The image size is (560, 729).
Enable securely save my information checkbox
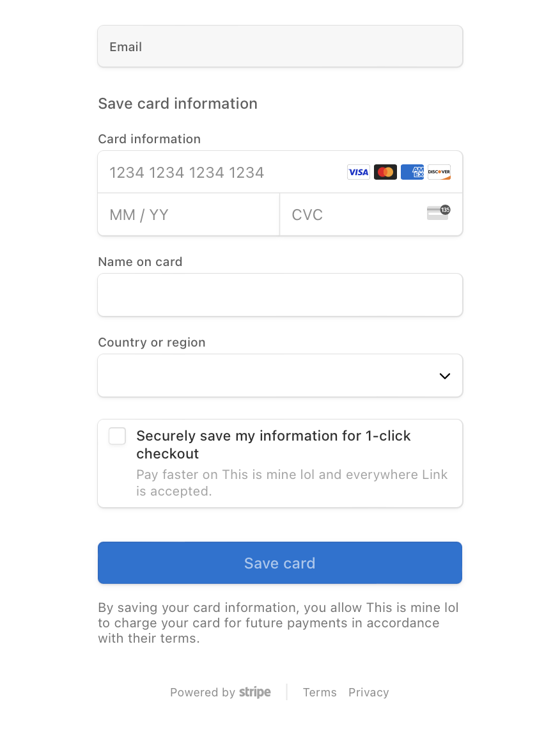coord(116,435)
